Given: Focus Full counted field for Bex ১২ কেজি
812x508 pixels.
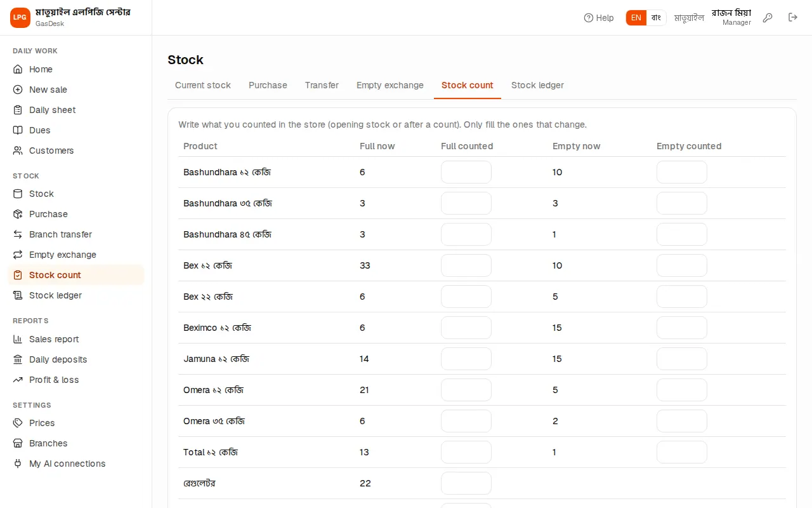Looking at the screenshot, I should (x=466, y=265).
